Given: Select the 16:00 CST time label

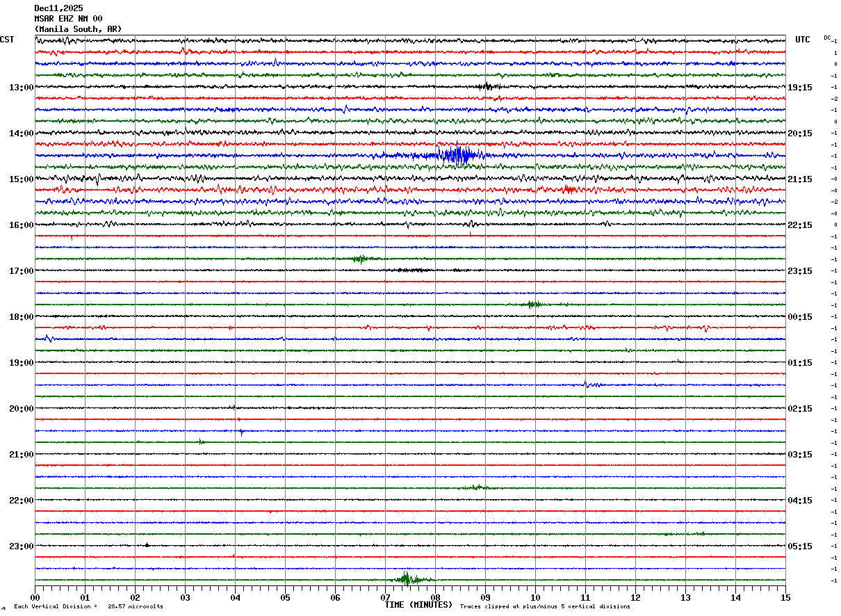Looking at the screenshot, I should click(x=21, y=225).
